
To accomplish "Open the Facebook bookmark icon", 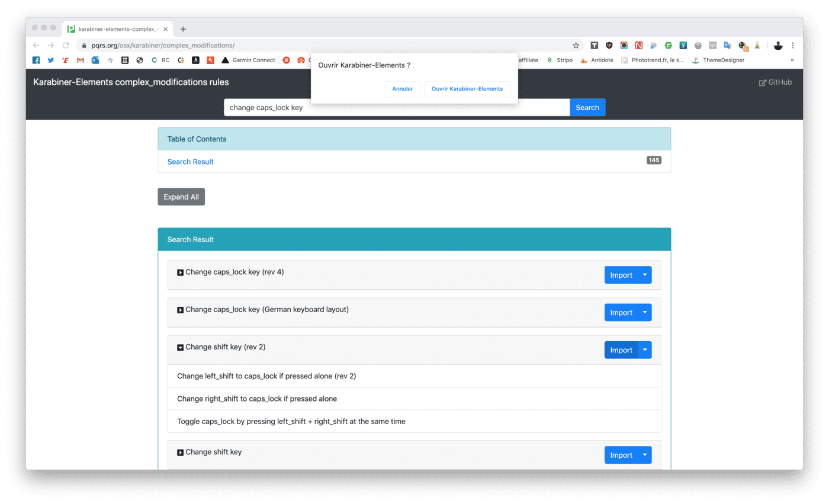I will coord(36,60).
